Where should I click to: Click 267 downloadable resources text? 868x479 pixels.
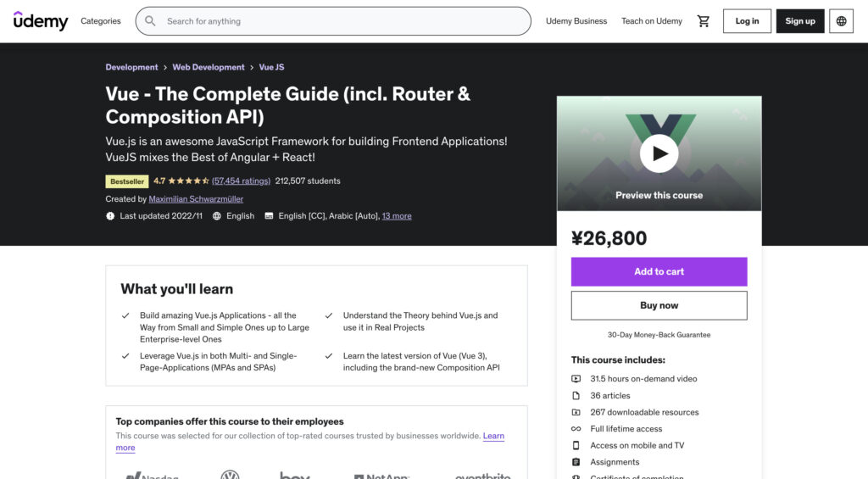(644, 412)
